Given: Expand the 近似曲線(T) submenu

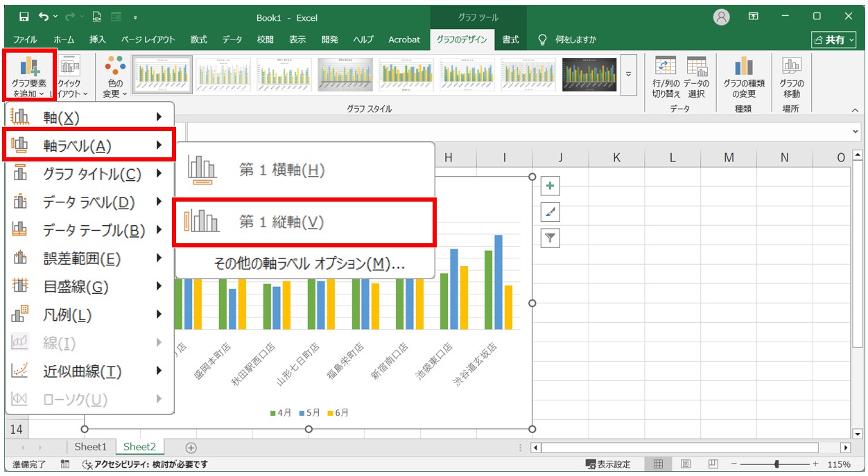Looking at the screenshot, I should pyautogui.click(x=89, y=371).
